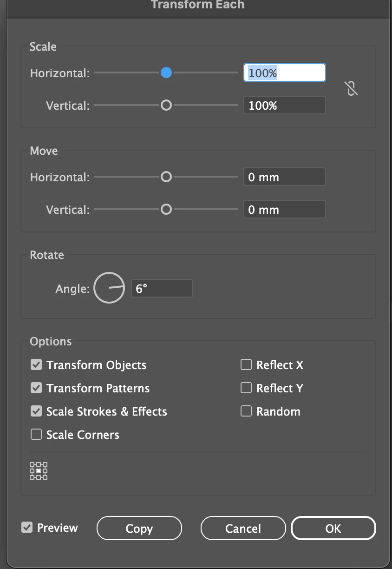Check the Reflect Y option
Screen dimensions: 392x569
coord(246,388)
